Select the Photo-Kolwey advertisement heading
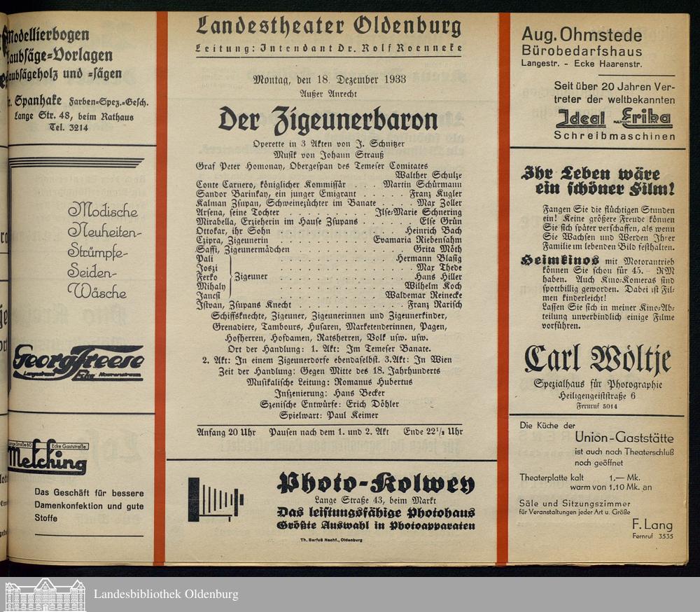Screen dimensions: 700x612 (x=376, y=482)
